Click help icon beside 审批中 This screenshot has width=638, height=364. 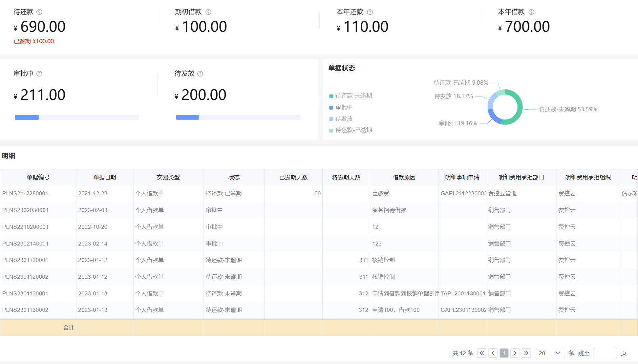39,74
